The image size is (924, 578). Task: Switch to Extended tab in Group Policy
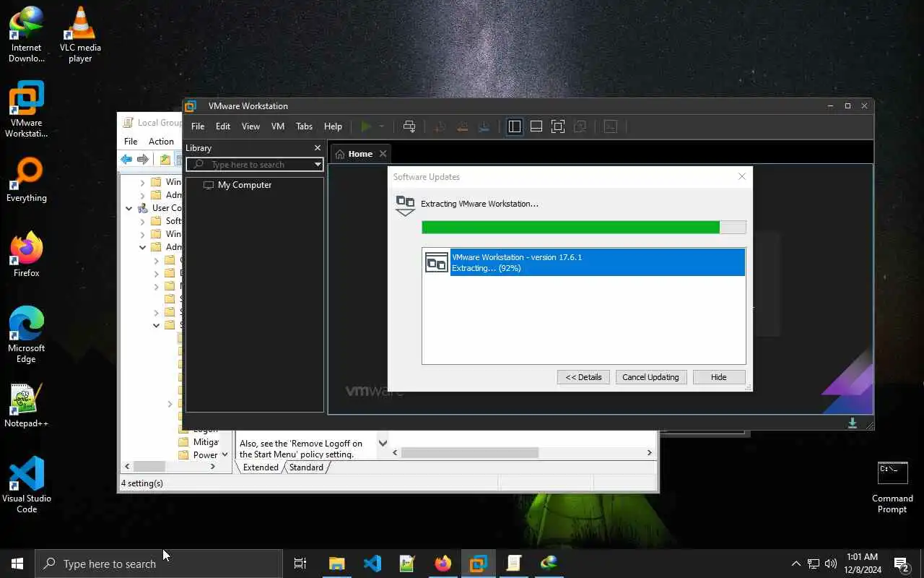point(261,467)
